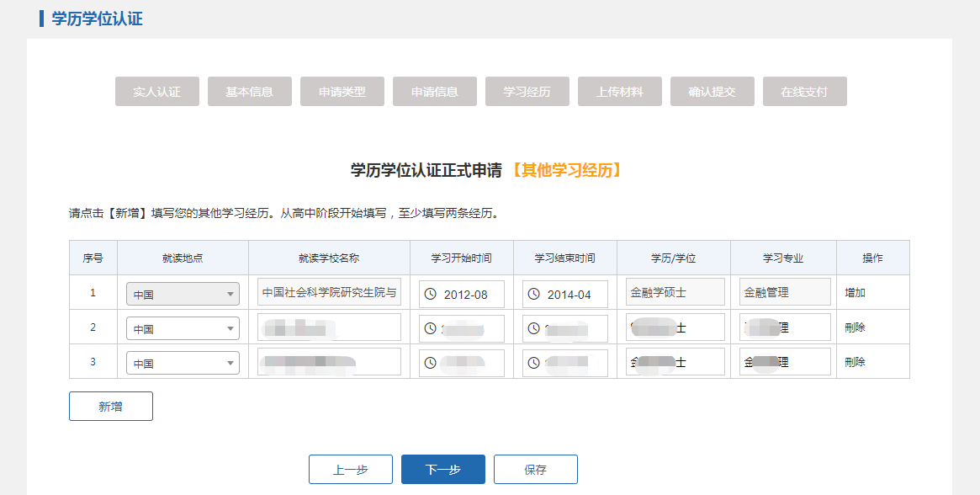Click row 3 school name input field
This screenshot has height=495, width=980.
[329, 363]
